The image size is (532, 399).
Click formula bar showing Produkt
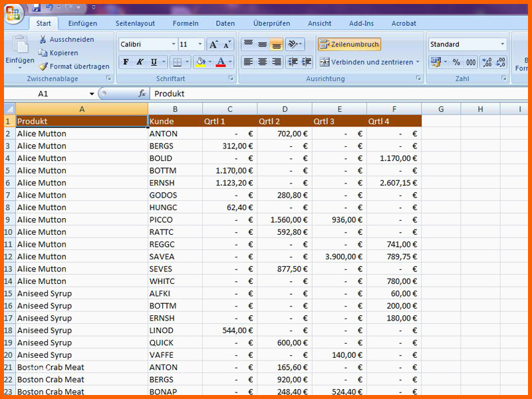tap(339, 94)
